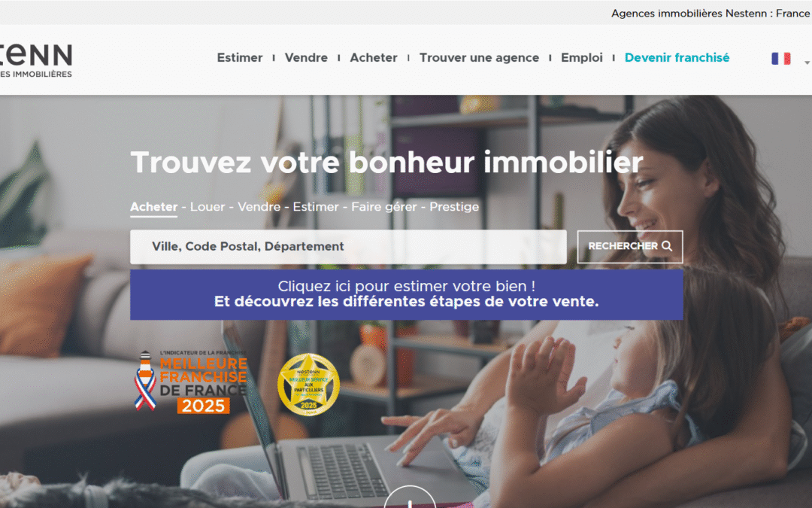Image resolution: width=812 pixels, height=508 pixels.
Task: Open the Estimer menu item
Action: pyautogui.click(x=240, y=57)
